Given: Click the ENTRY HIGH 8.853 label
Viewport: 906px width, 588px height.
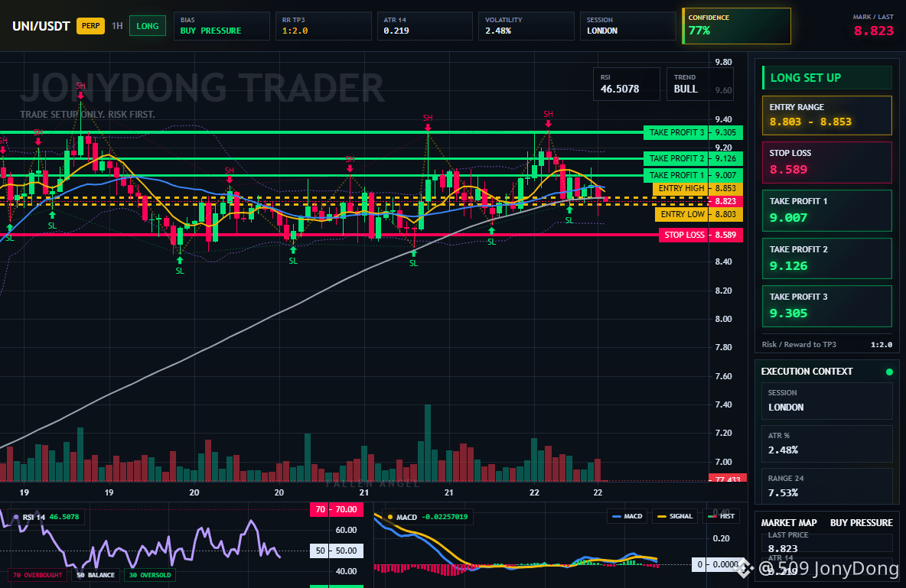Looking at the screenshot, I should point(698,188).
